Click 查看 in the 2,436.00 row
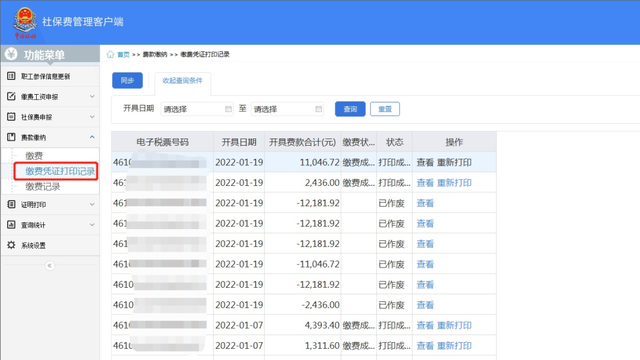The image size is (640, 360). pos(425,183)
